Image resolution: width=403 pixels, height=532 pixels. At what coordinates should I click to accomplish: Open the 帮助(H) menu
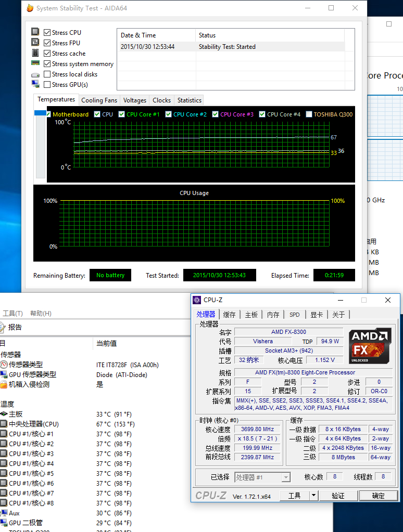(41, 313)
